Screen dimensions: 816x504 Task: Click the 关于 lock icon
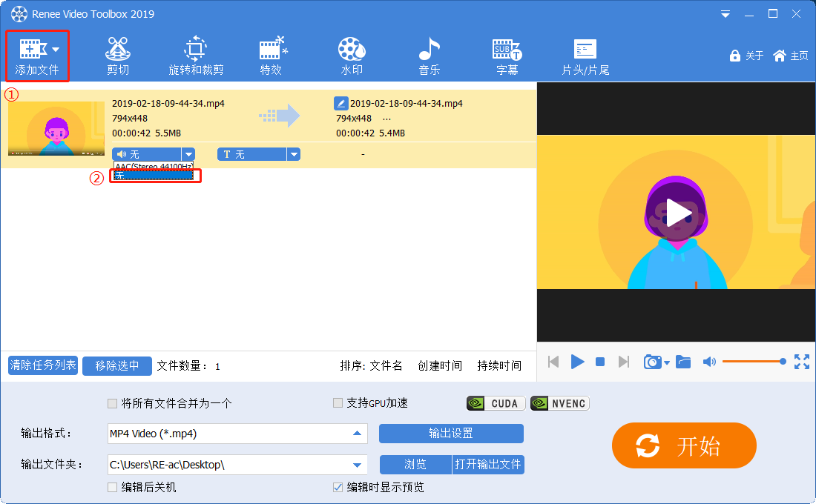click(735, 56)
